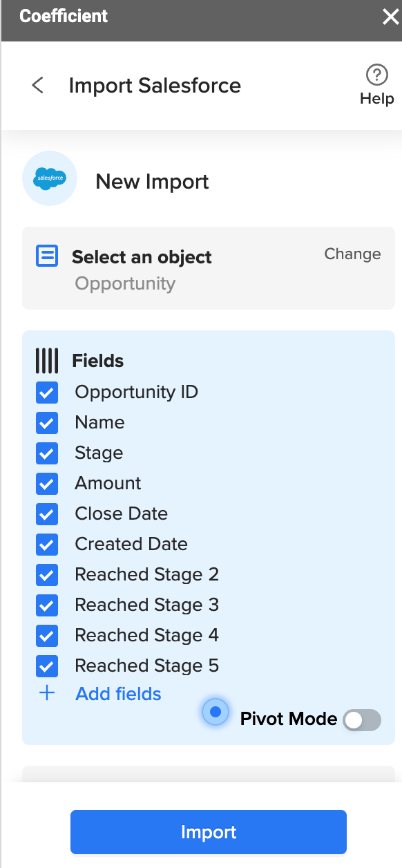Viewport: 402px width, 868px height.
Task: Click Change to pick another object
Action: [352, 254]
